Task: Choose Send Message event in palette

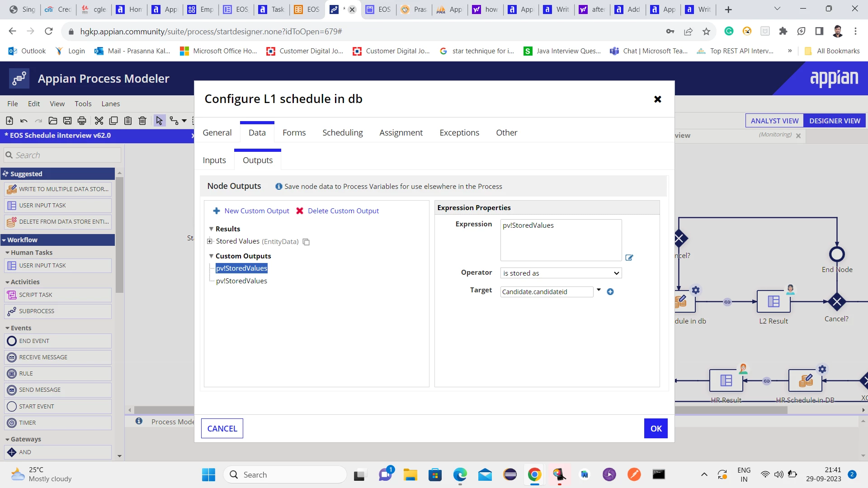Action: tap(58, 389)
